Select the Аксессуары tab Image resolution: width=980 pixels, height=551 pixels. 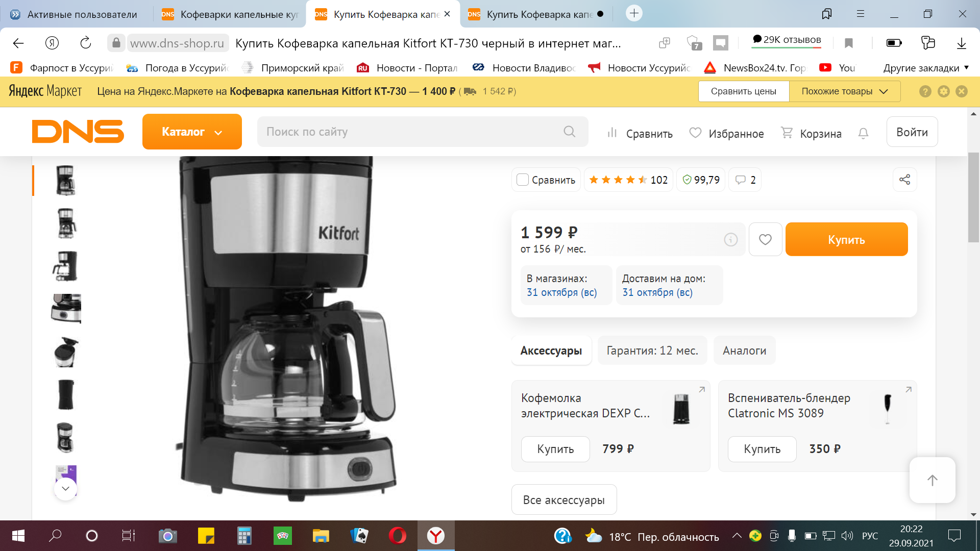551,350
